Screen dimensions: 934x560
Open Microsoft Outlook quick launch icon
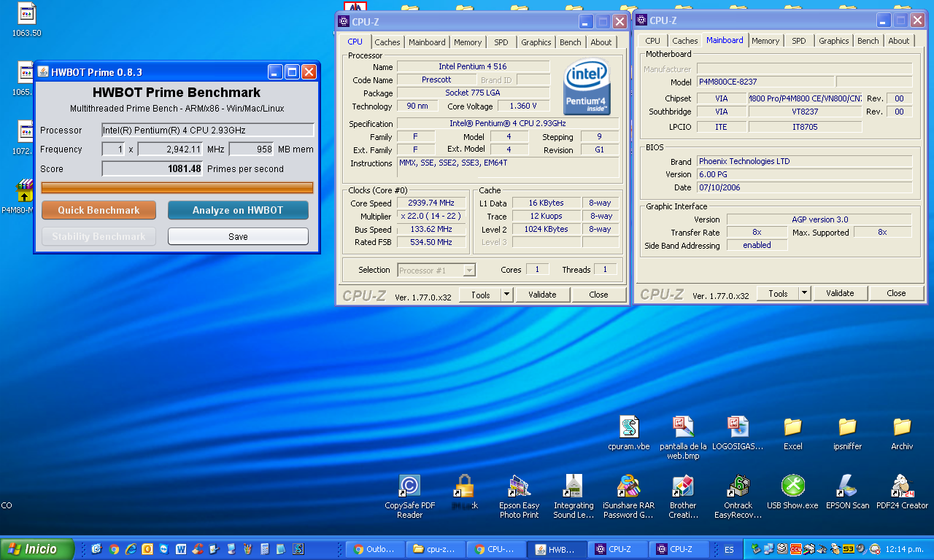click(x=147, y=549)
